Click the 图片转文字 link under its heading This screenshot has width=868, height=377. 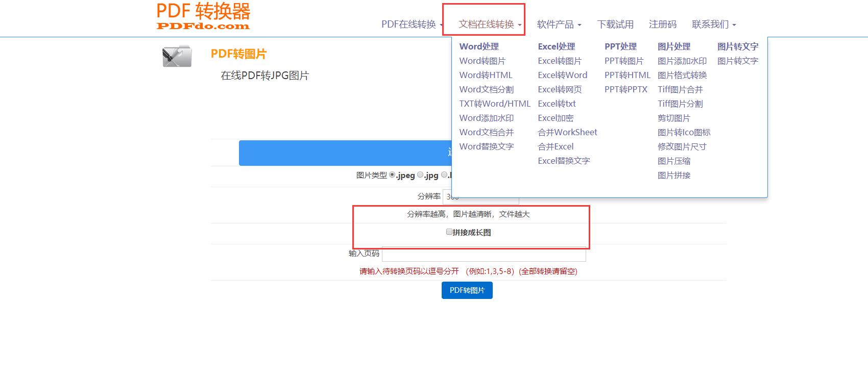coord(738,61)
